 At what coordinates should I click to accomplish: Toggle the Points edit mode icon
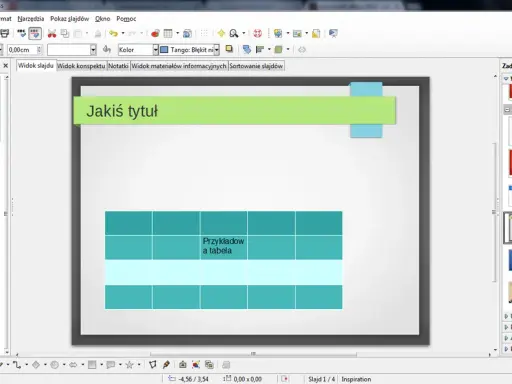pyautogui.click(x=153, y=365)
